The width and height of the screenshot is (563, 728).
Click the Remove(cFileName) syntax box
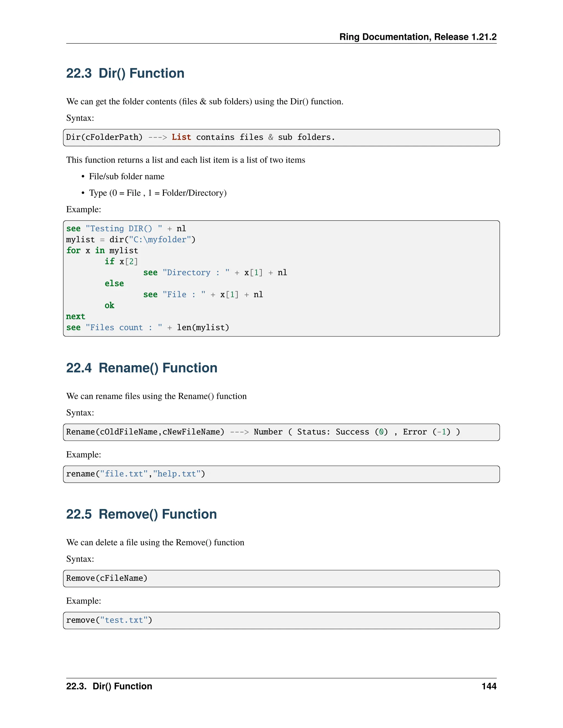point(107,578)
